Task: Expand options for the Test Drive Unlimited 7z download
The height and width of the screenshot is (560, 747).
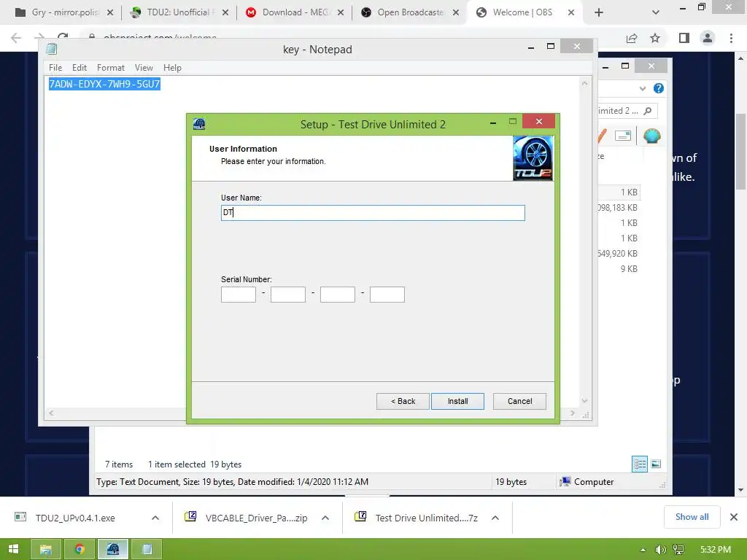Action: pos(495,518)
